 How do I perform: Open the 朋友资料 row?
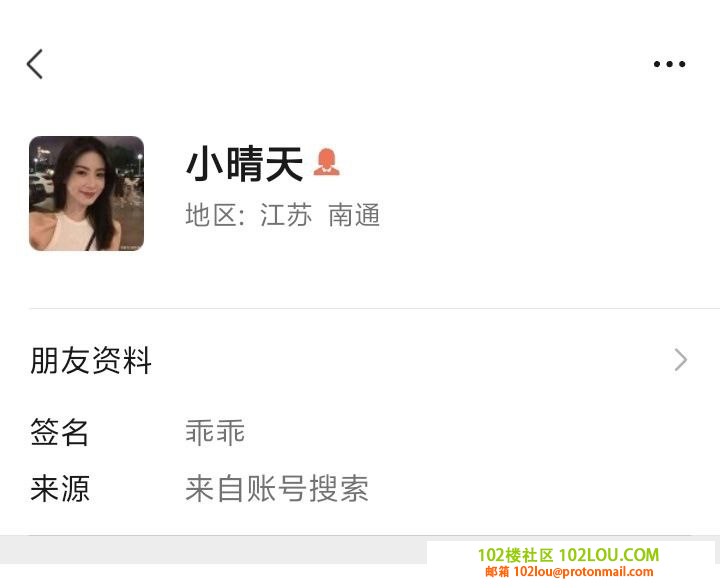pos(360,360)
